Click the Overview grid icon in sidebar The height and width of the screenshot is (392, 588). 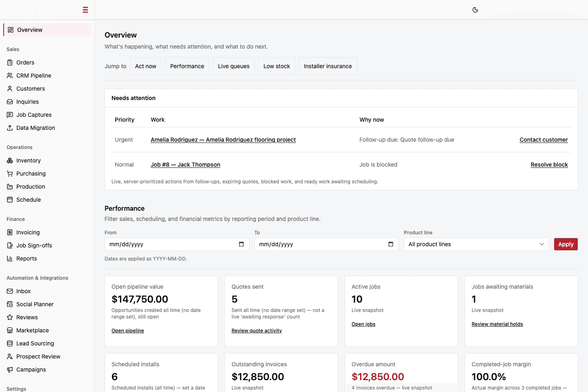pyautogui.click(x=11, y=30)
